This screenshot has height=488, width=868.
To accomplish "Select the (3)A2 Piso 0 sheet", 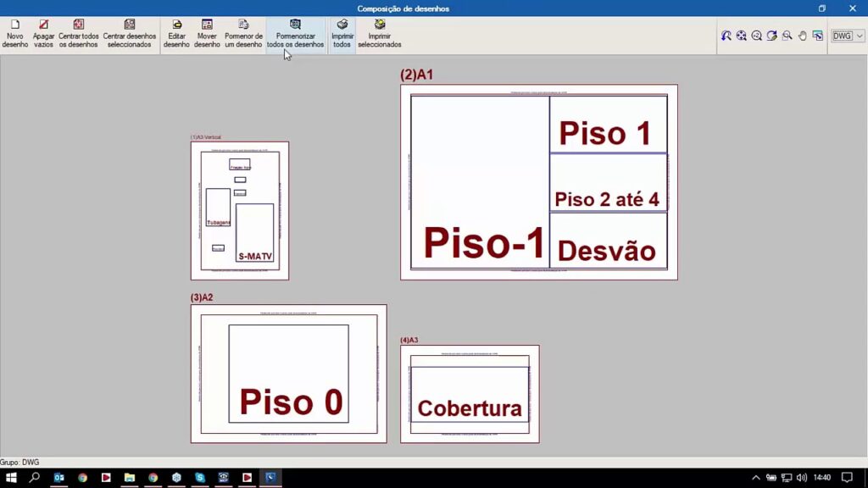I will pyautogui.click(x=288, y=373).
